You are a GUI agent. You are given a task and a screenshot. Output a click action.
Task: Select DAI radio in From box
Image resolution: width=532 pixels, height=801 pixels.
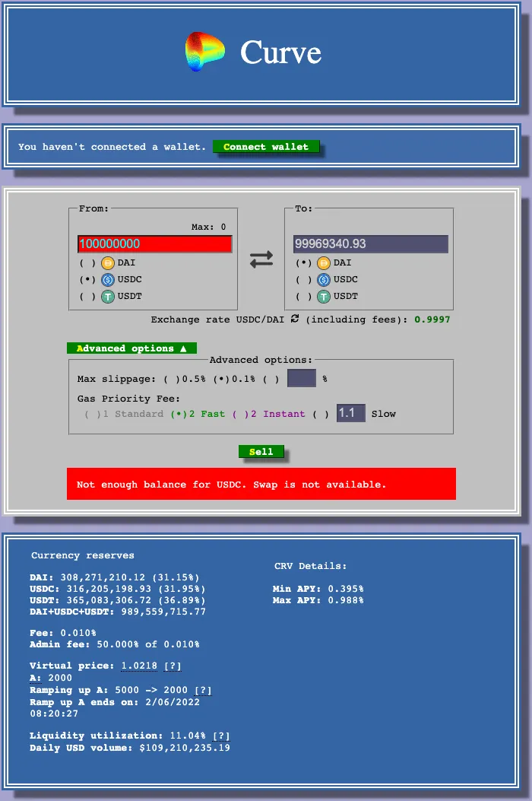(x=87, y=263)
